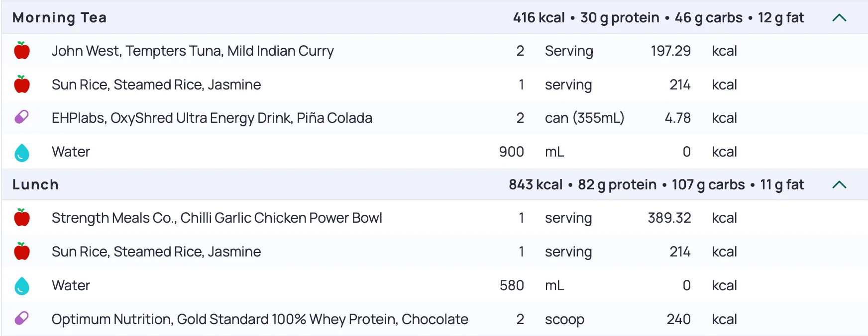This screenshot has height=336, width=868.
Task: Select the Lunch header title
Action: [x=35, y=185]
